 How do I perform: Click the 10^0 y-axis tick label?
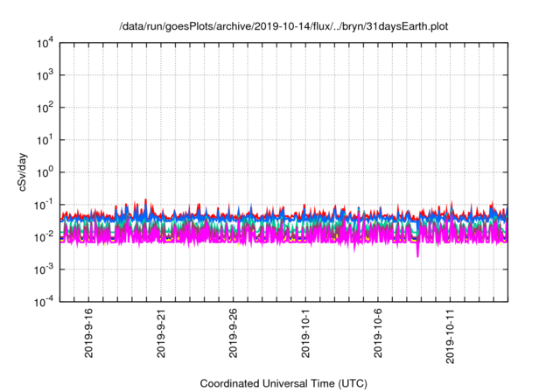[45, 172]
